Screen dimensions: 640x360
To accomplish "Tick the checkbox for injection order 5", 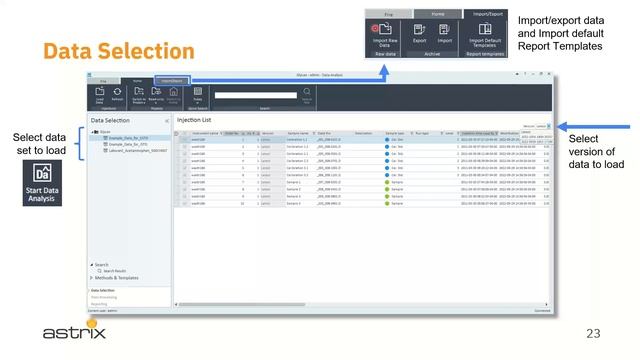I will coord(184,168).
